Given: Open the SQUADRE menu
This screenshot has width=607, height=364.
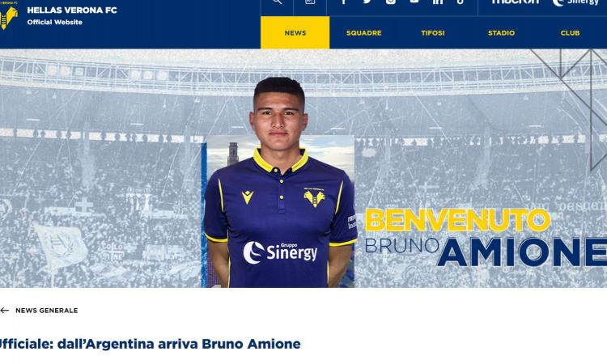Looking at the screenshot, I should point(364,32).
